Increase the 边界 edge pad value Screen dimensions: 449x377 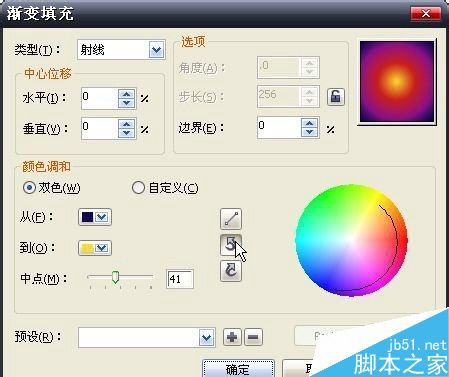(x=309, y=123)
